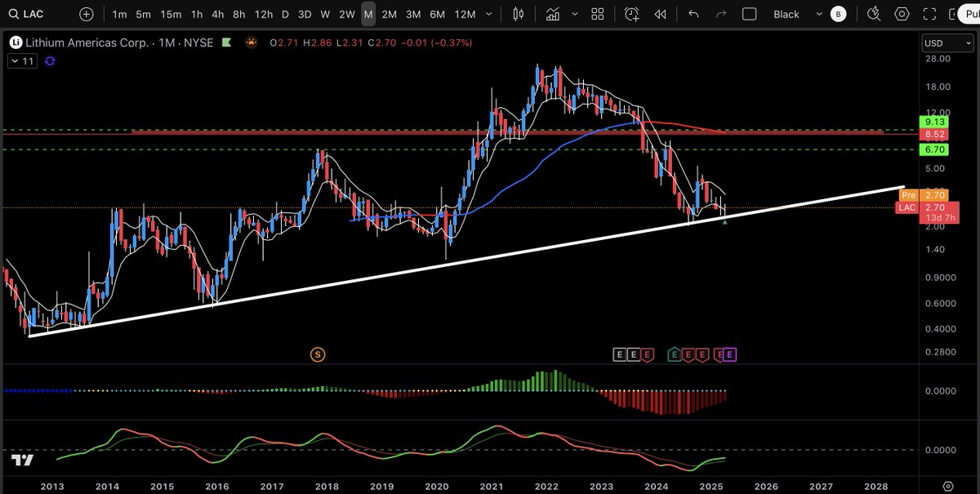Open symbol search for LAC
This screenshot has width=980, height=494.
(28, 14)
